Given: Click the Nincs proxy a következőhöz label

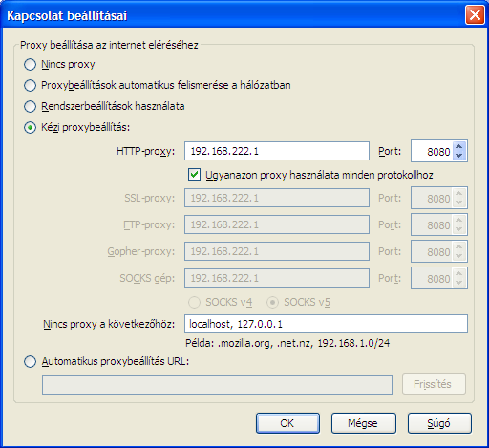Looking at the screenshot, I should point(109,324).
